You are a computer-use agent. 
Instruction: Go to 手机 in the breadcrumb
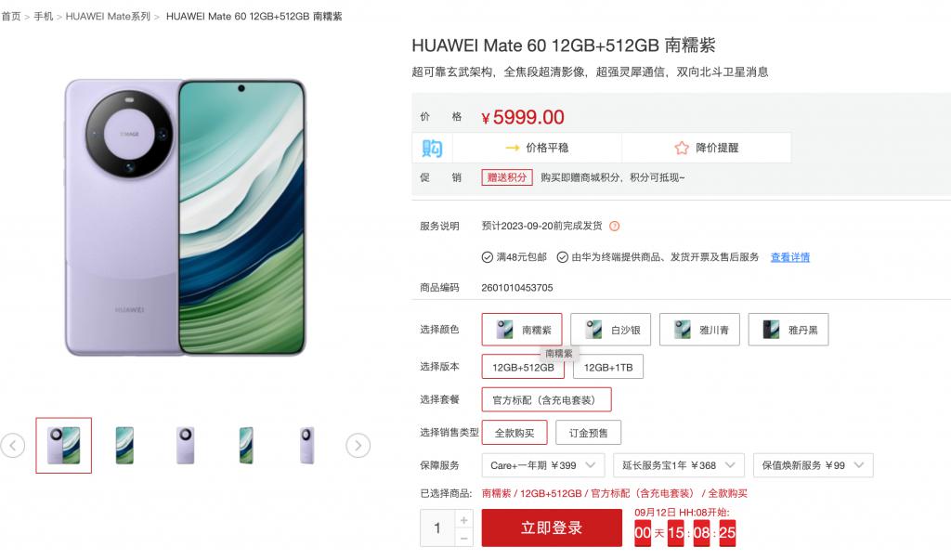[x=43, y=17]
